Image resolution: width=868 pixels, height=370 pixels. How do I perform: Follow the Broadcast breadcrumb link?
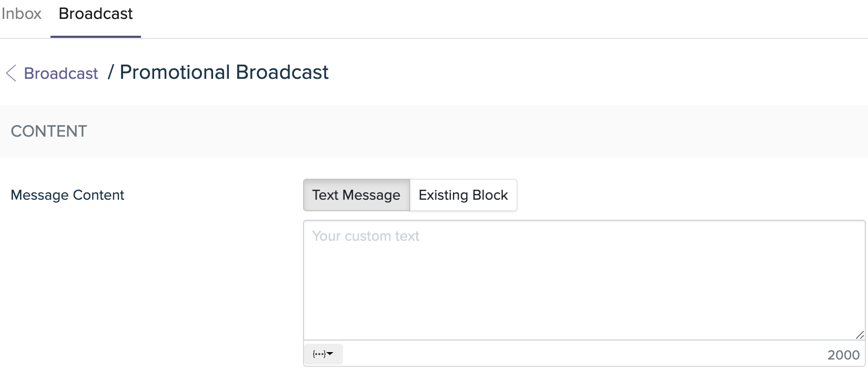[x=61, y=73]
